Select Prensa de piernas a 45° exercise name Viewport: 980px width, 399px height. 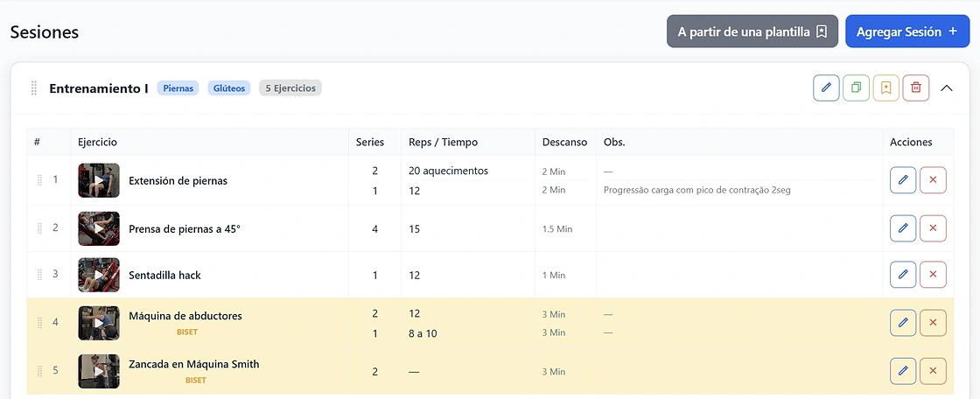pos(185,229)
